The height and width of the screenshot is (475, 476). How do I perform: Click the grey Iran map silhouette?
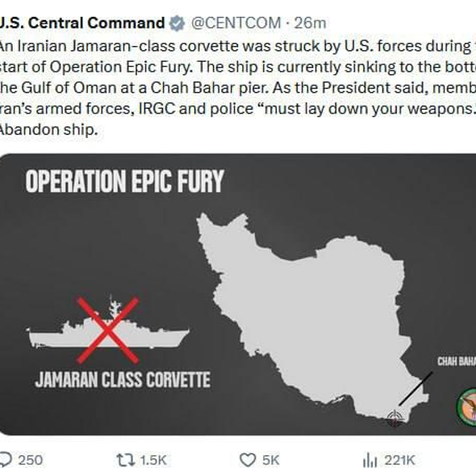(x=310, y=310)
